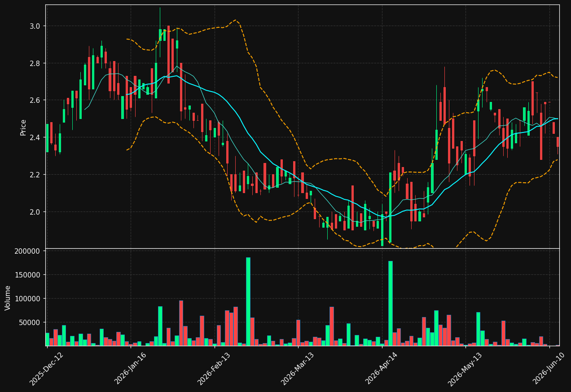Screen dimensions: 571x392
Task: Click the 2.0 price tick label
Action: (x=35, y=212)
